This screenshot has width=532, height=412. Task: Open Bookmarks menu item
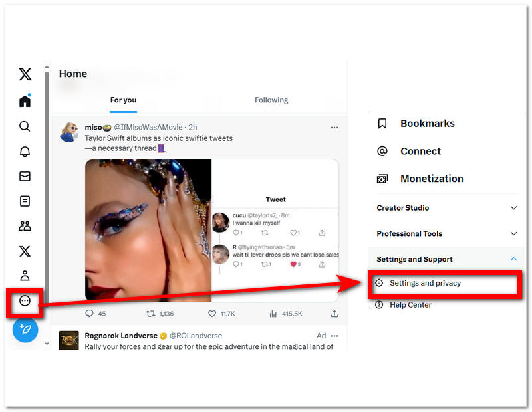416,124
